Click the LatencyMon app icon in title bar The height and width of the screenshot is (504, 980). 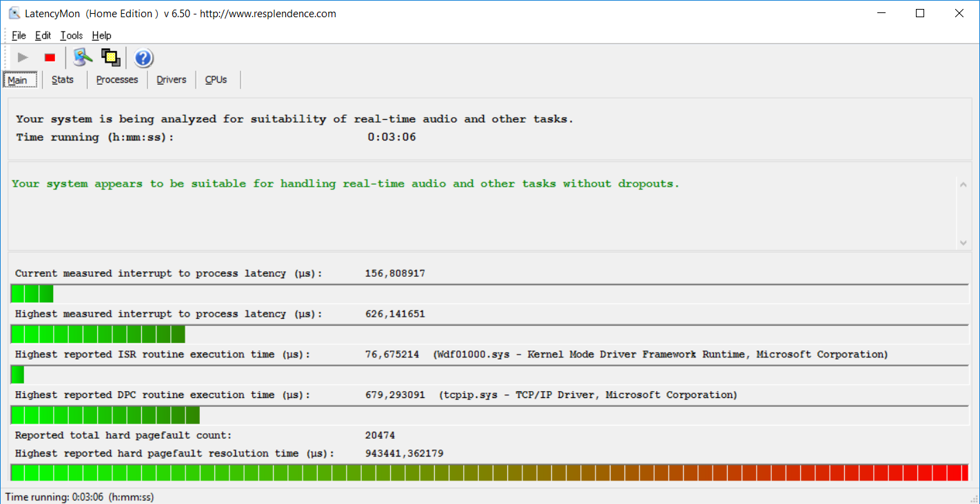(x=14, y=13)
